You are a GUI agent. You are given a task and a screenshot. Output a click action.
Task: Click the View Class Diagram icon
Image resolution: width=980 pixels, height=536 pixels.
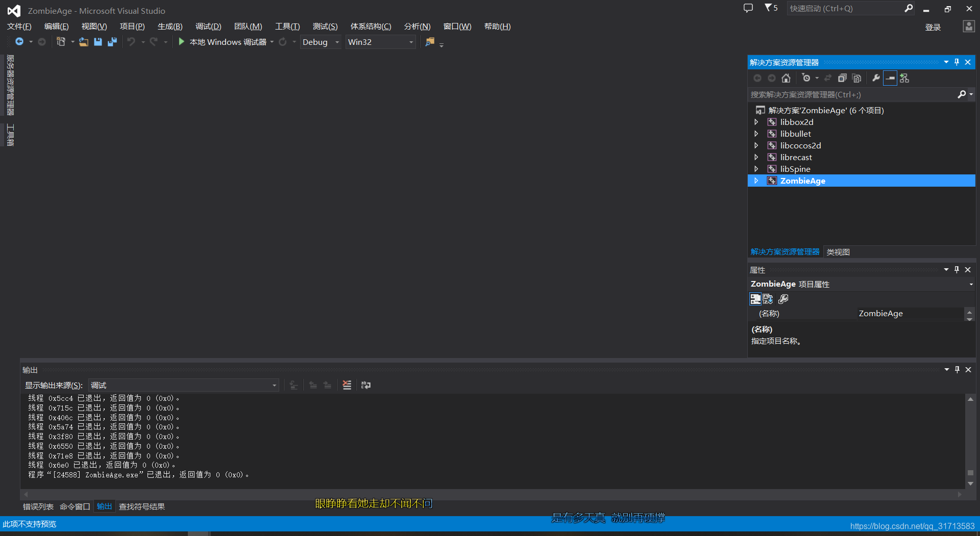pyautogui.click(x=904, y=78)
